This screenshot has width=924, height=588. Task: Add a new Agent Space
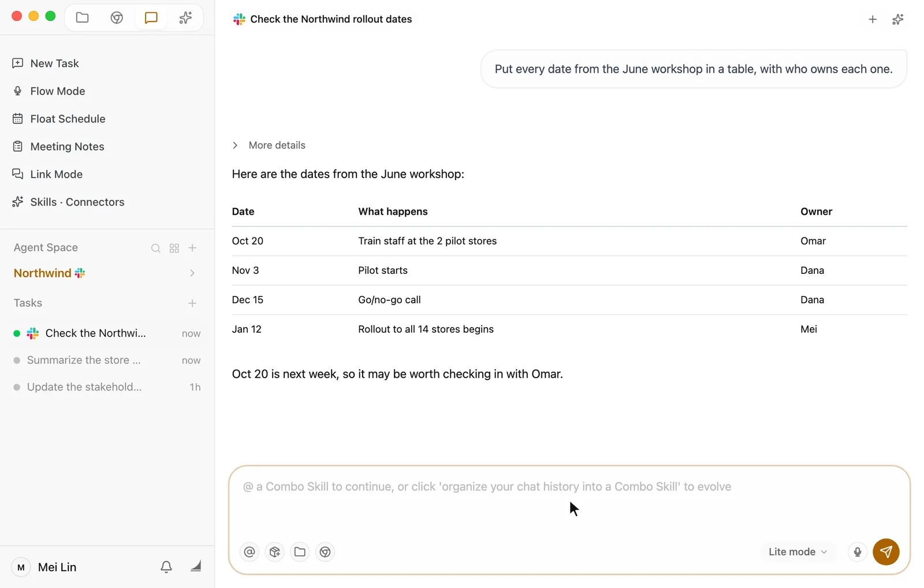pyautogui.click(x=193, y=248)
